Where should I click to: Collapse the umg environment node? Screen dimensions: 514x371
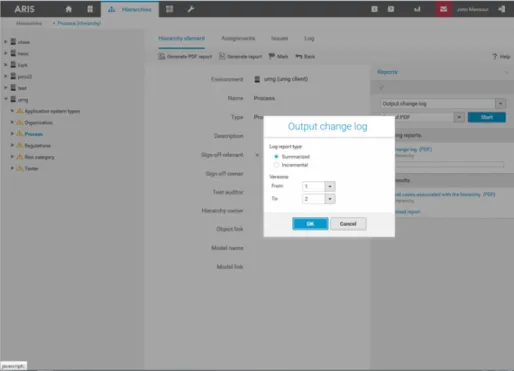tap(6, 99)
